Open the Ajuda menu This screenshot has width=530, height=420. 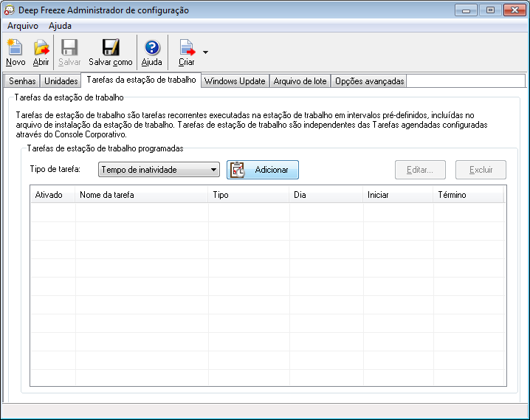click(60, 26)
